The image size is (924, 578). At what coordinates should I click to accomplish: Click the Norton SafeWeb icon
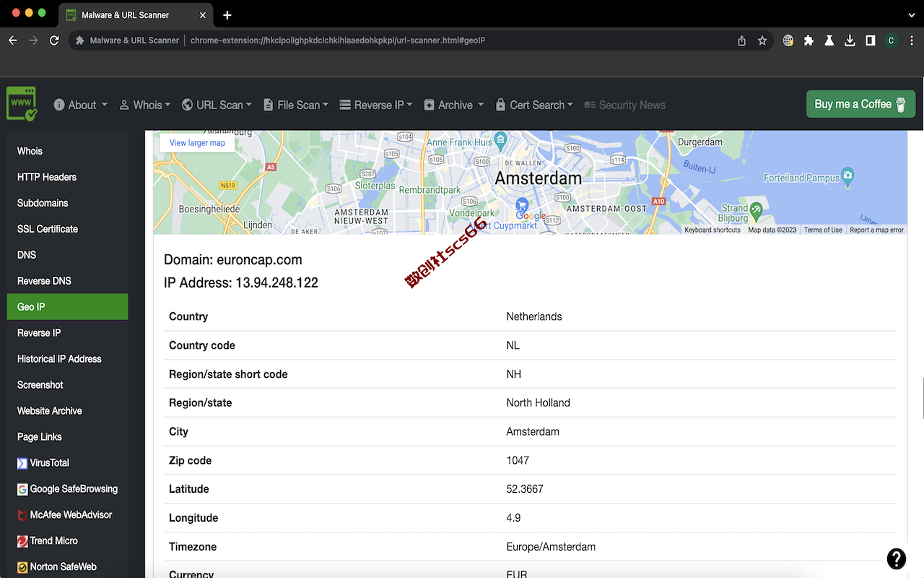click(x=22, y=567)
